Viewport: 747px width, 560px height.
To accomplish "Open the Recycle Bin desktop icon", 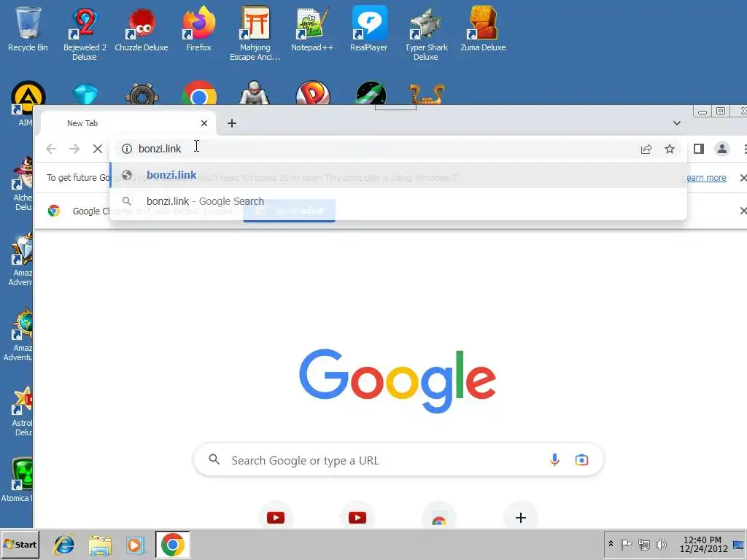I will pos(28,28).
